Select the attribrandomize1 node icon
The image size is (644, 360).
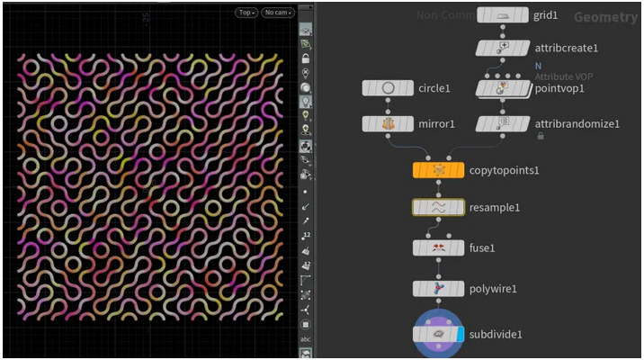(503, 124)
